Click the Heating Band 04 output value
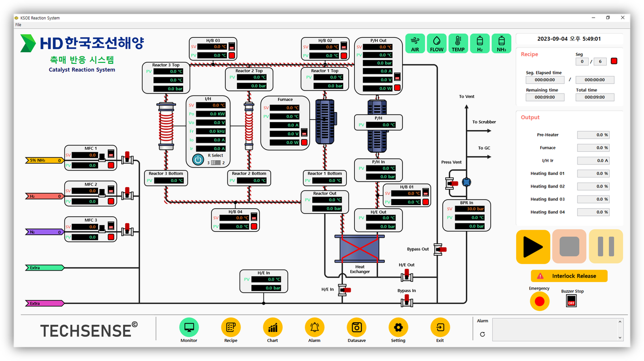 [593, 212]
